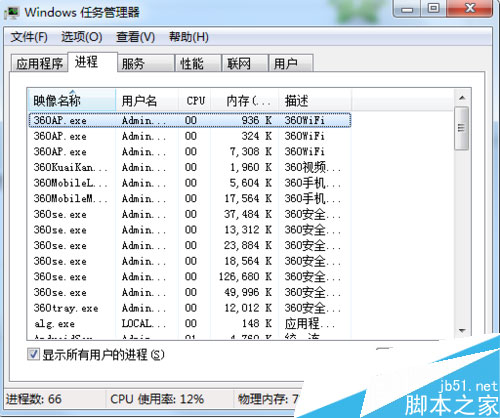Click the 148 K memory value
Screen dimensions: 500x418
click(x=257, y=323)
